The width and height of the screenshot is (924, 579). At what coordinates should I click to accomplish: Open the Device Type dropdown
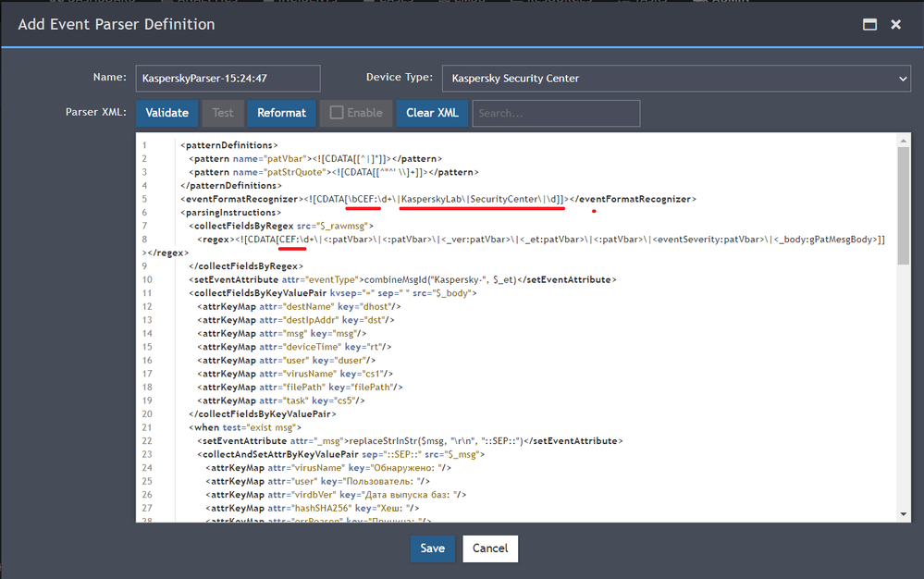click(x=676, y=79)
